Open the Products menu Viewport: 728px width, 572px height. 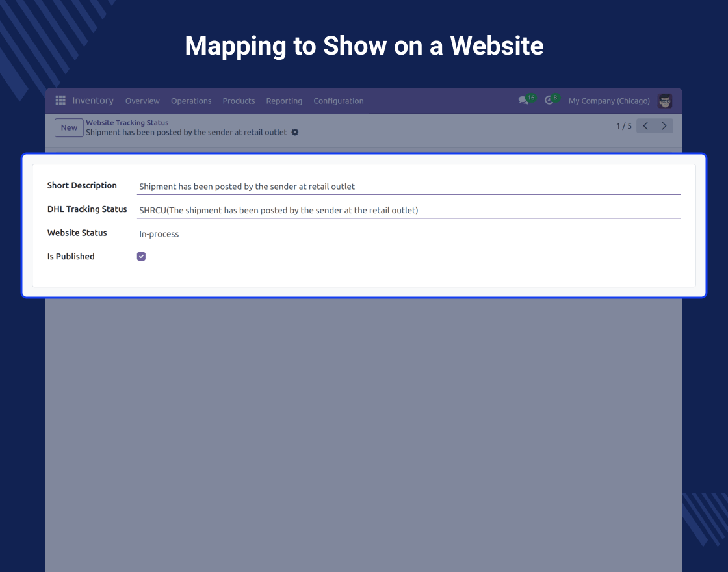239,101
